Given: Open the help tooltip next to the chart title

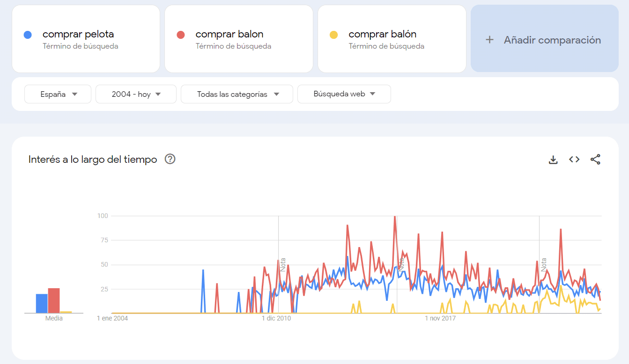Looking at the screenshot, I should click(x=170, y=159).
